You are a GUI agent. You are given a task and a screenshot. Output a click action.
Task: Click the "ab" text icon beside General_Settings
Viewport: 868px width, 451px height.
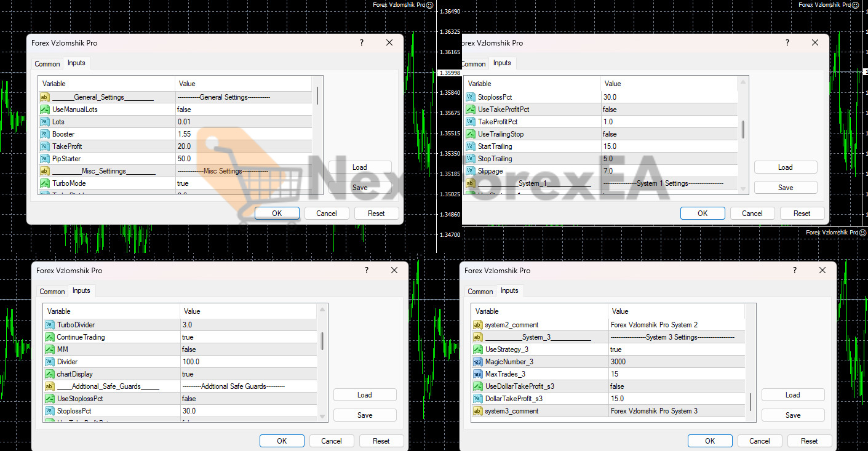pyautogui.click(x=44, y=97)
